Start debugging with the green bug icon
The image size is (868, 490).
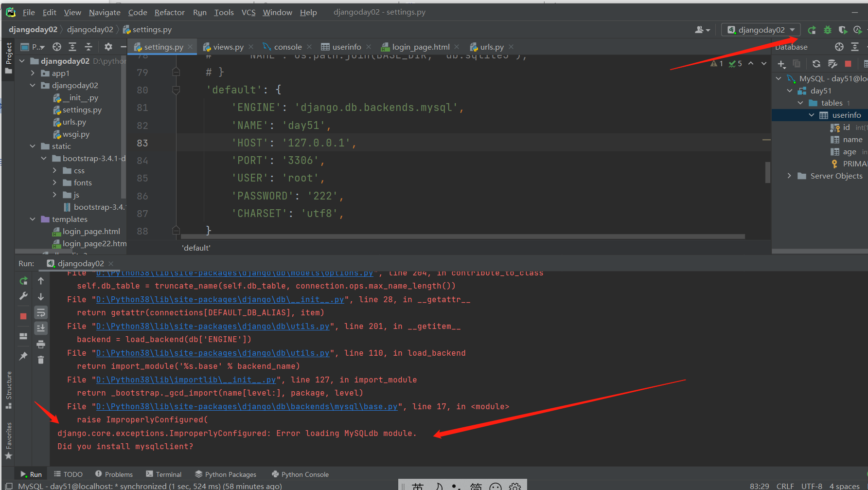[x=827, y=30]
